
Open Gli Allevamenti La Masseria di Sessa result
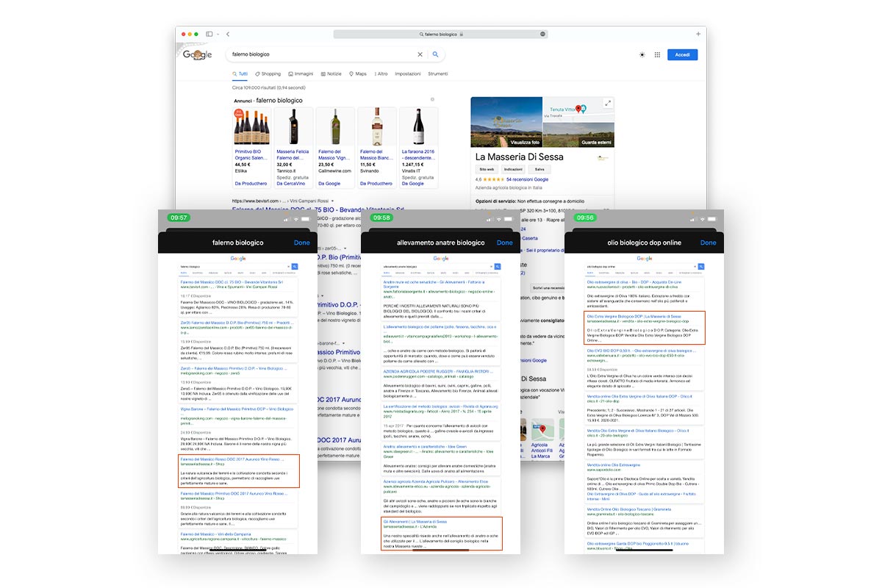pos(415,522)
